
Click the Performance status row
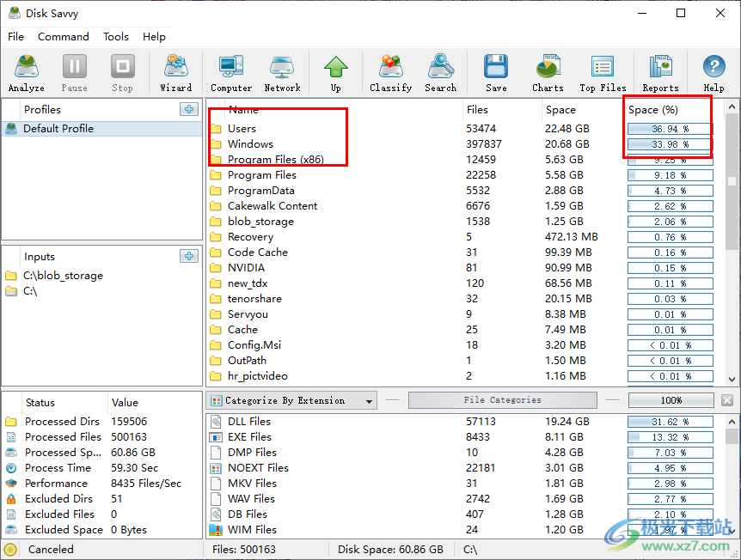pyautogui.click(x=101, y=484)
